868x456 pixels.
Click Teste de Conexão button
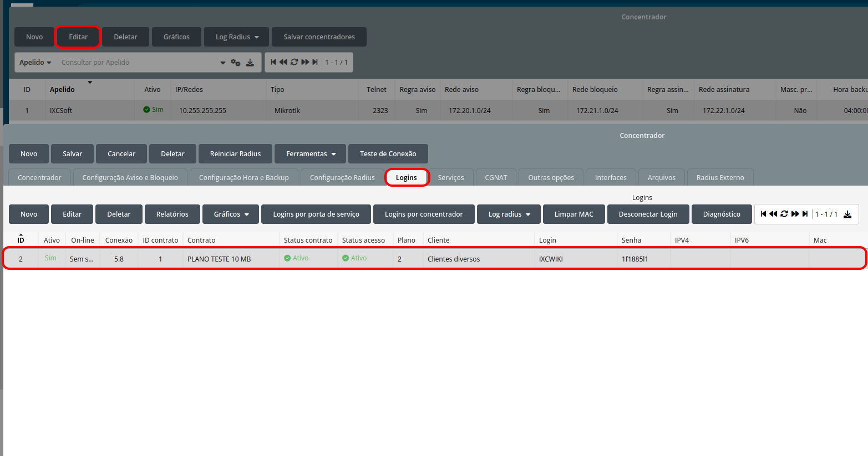(x=388, y=154)
